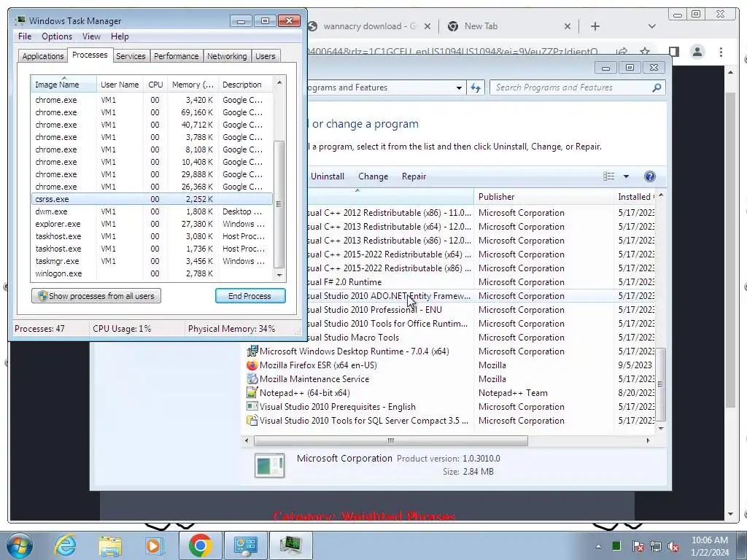Open the Start menu orb
Screen dimensions: 747x560
[20, 545]
